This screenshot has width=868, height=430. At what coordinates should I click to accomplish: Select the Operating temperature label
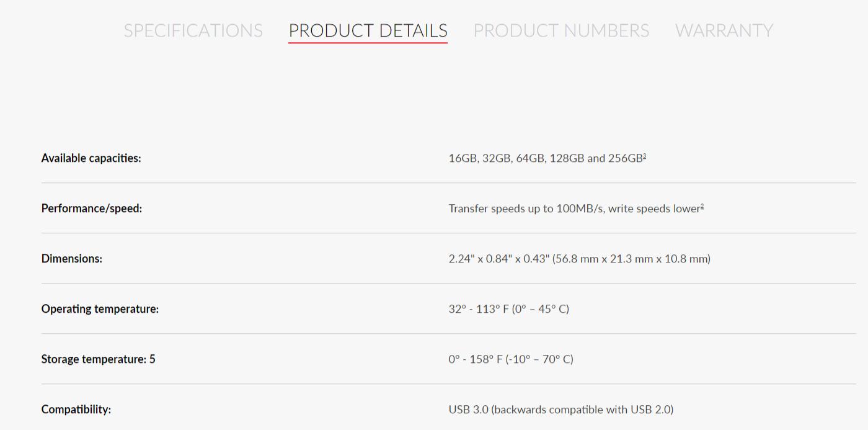(99, 308)
